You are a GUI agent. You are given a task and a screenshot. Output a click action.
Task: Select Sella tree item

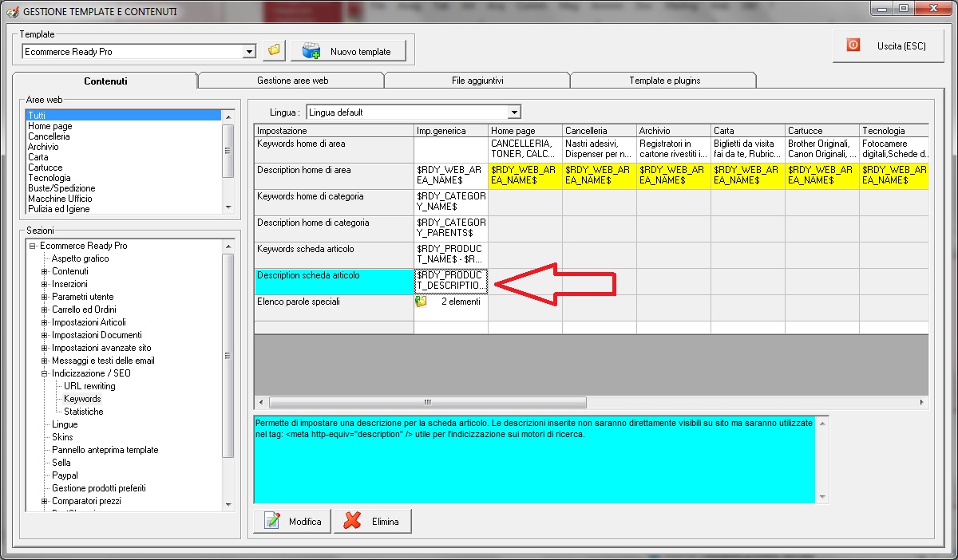pos(61,463)
